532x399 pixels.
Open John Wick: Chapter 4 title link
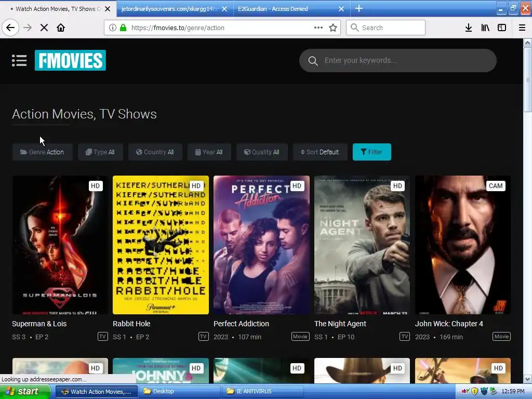(449, 324)
